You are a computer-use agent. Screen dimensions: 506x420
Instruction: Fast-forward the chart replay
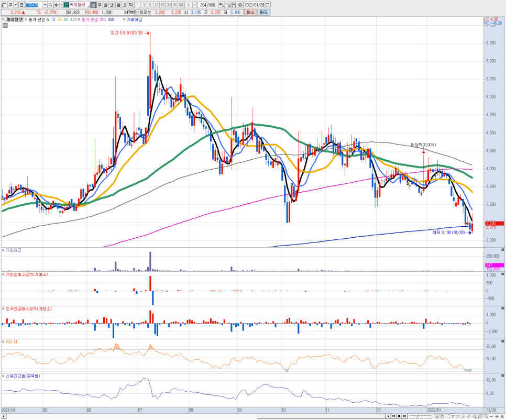405,416
